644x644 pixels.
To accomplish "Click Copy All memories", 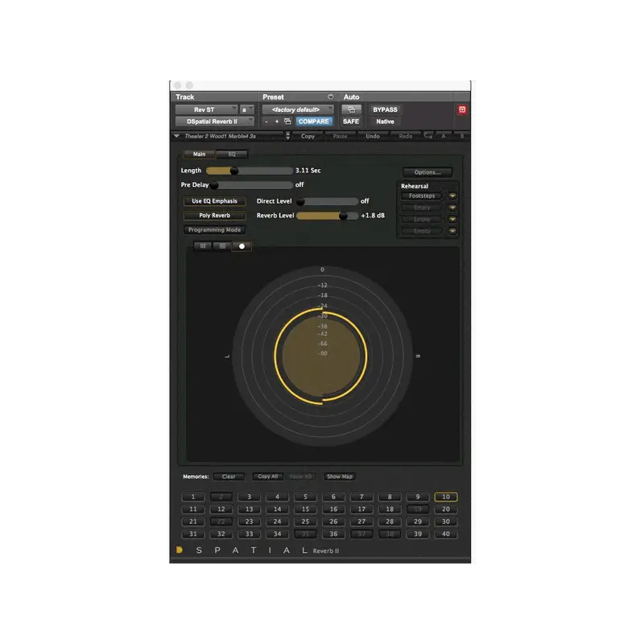I will [268, 477].
